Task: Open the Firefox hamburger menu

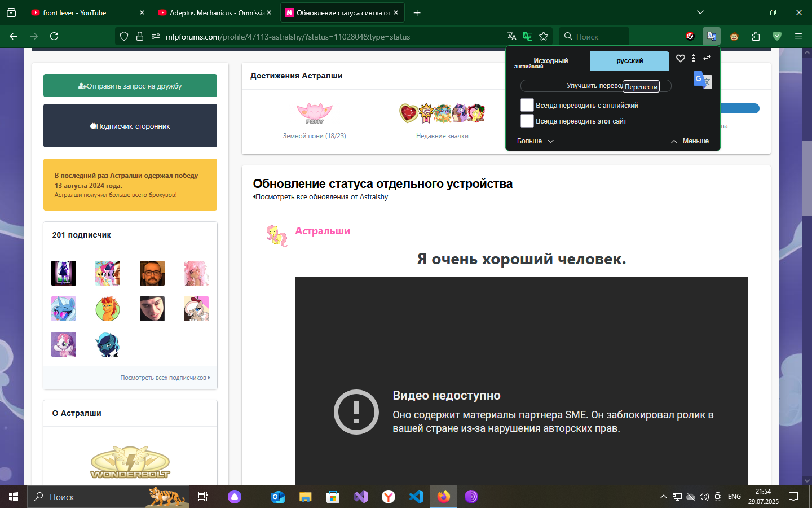Action: (798, 36)
